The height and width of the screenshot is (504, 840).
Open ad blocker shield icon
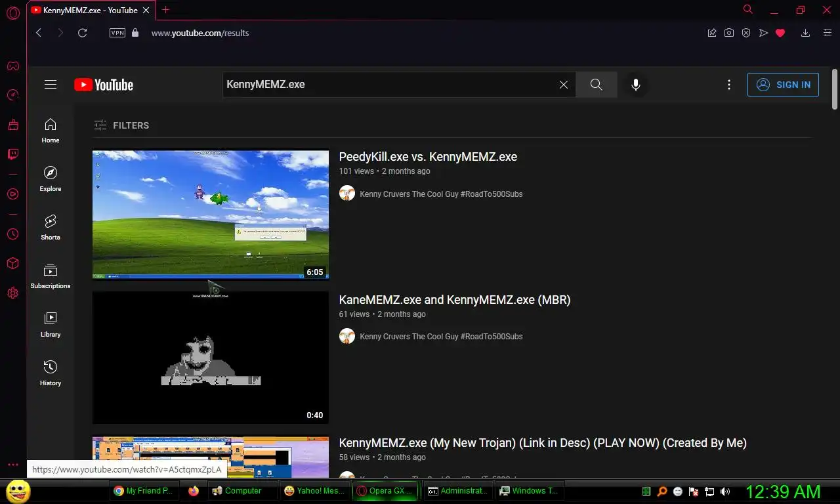[x=746, y=33]
